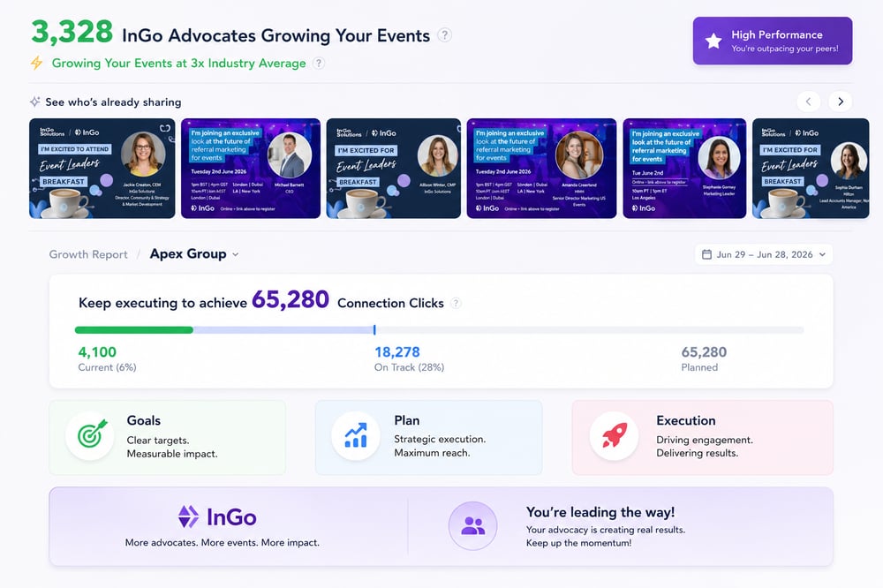Click the Growth Report breadcrumb
This screenshot has height=588, width=883.
pyautogui.click(x=88, y=254)
